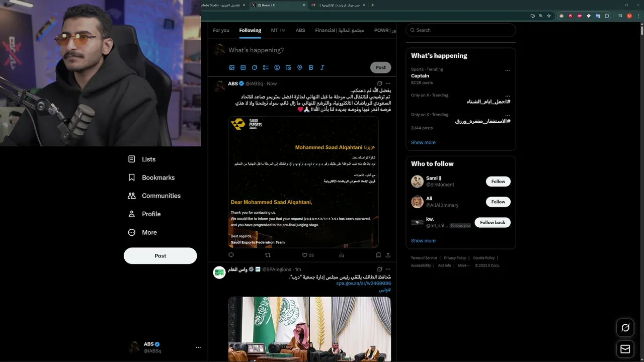Show more under Who to follow
Screen dimensions: 644x362
(x=423, y=240)
